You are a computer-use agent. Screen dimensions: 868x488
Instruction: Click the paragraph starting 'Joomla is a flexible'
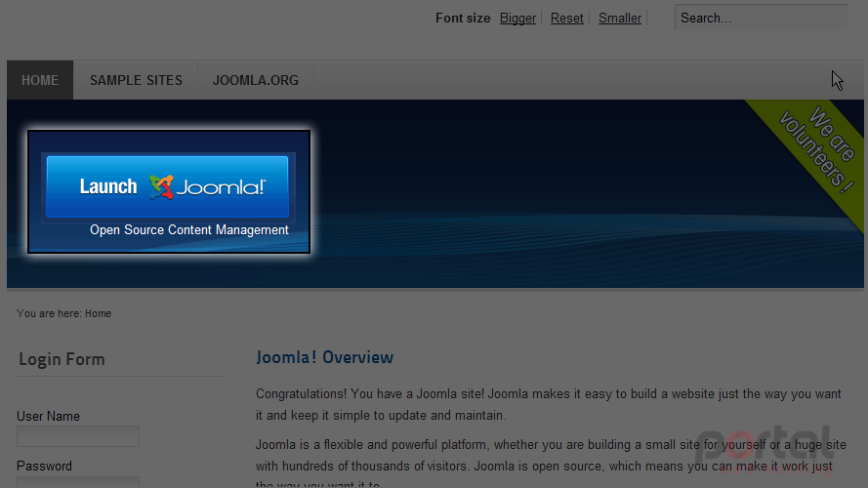551,465
